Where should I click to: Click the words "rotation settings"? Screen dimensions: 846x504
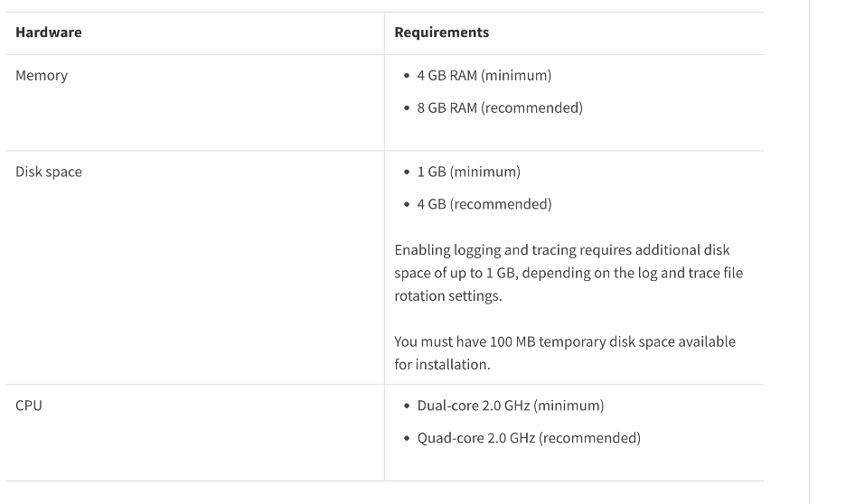[x=436, y=296]
